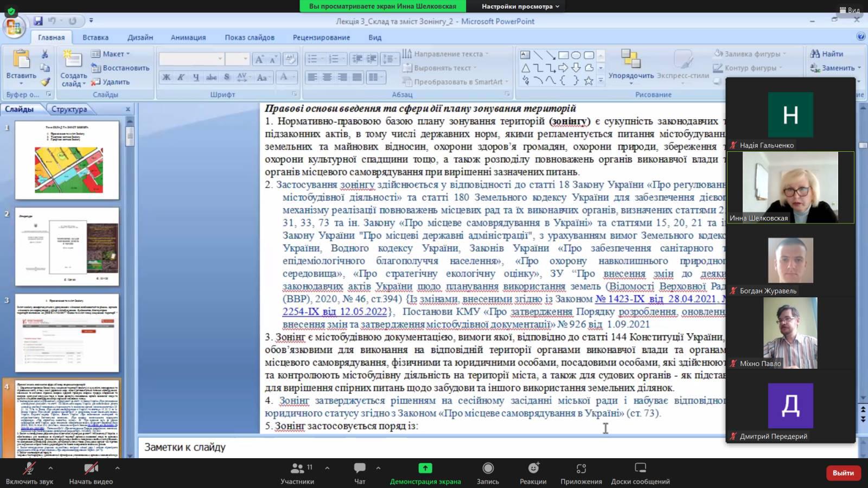Click Find (Найти) in the ribbon

[827, 54]
